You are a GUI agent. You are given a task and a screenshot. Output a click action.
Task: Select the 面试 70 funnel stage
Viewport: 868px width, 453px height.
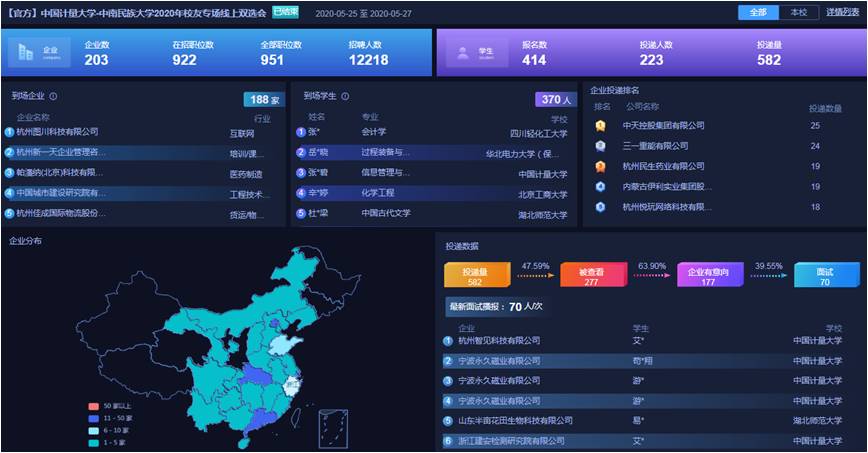tap(825, 276)
